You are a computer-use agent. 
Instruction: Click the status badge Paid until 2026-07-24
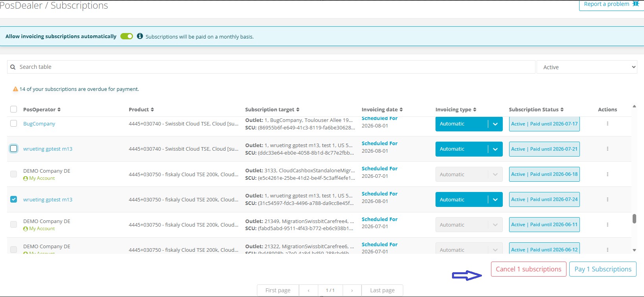coord(544,199)
